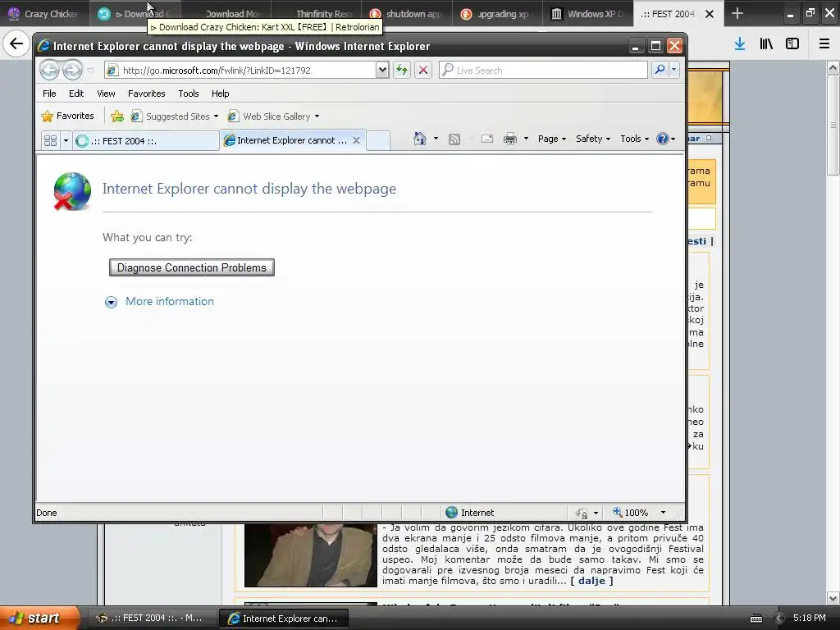
Task: Switch to FEST 2004 tab in IE
Action: pyautogui.click(x=145, y=141)
